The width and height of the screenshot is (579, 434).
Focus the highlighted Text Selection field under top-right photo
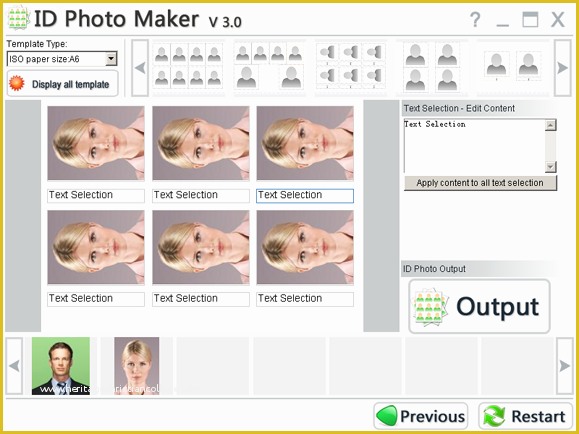coord(305,195)
